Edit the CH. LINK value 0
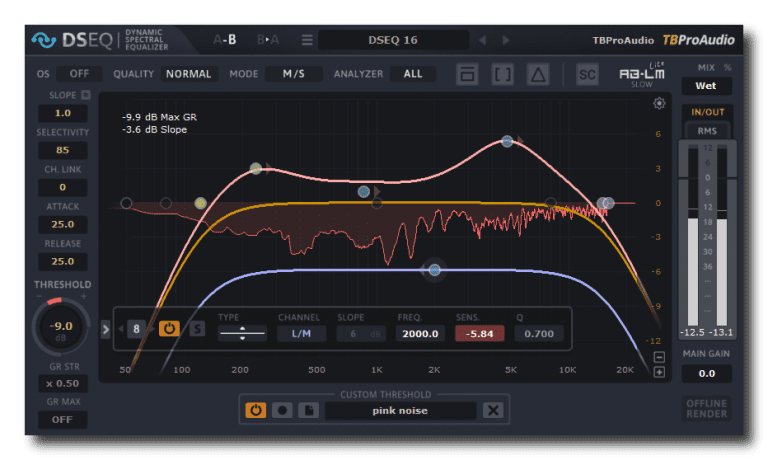 (x=63, y=187)
